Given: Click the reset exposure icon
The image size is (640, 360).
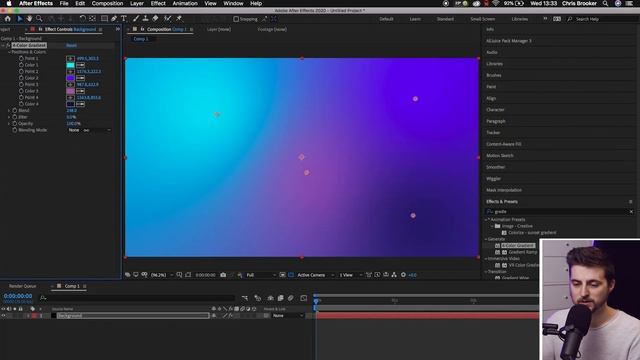Looking at the screenshot, I should (403, 275).
